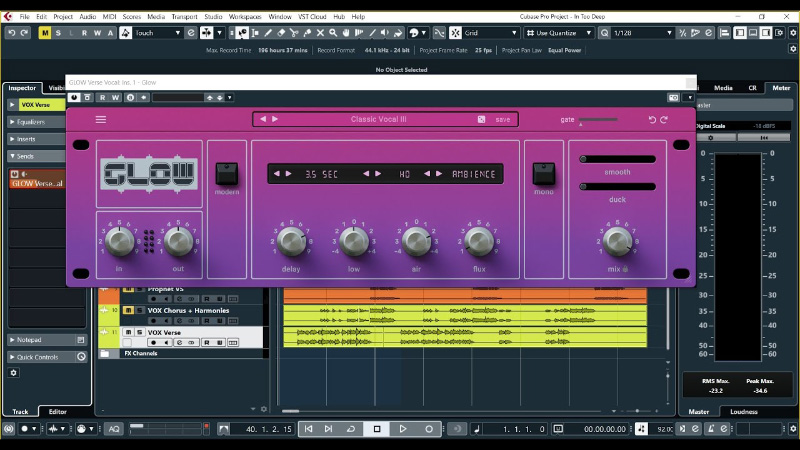The width and height of the screenshot is (800, 450).
Task: Go to previous marker in transport
Action: pyautogui.click(x=309, y=429)
